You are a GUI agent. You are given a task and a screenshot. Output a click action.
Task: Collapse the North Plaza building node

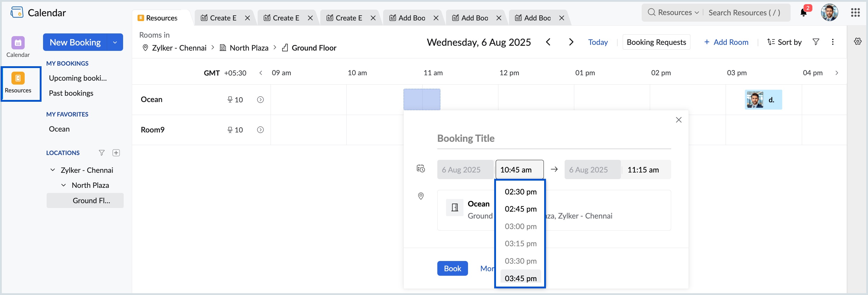tap(63, 185)
